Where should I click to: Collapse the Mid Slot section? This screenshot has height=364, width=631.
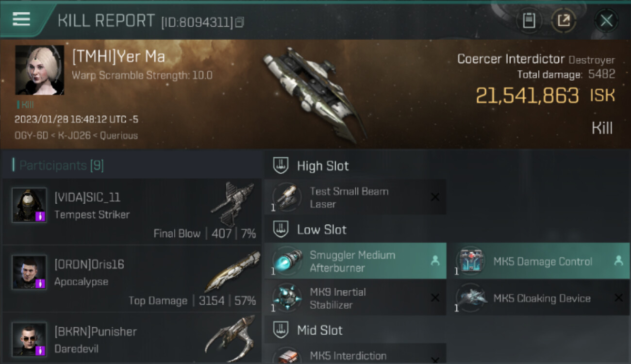click(281, 330)
